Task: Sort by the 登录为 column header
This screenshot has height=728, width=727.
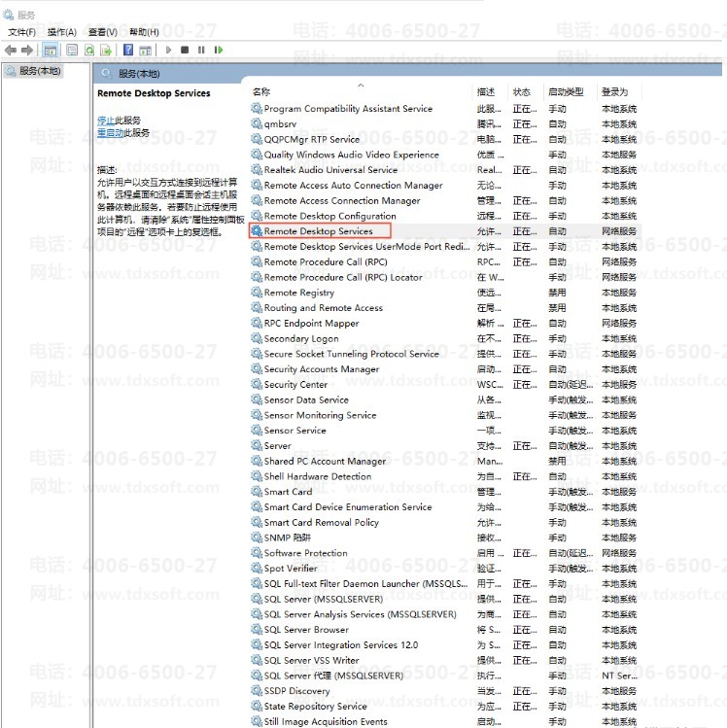Action: 614,92
